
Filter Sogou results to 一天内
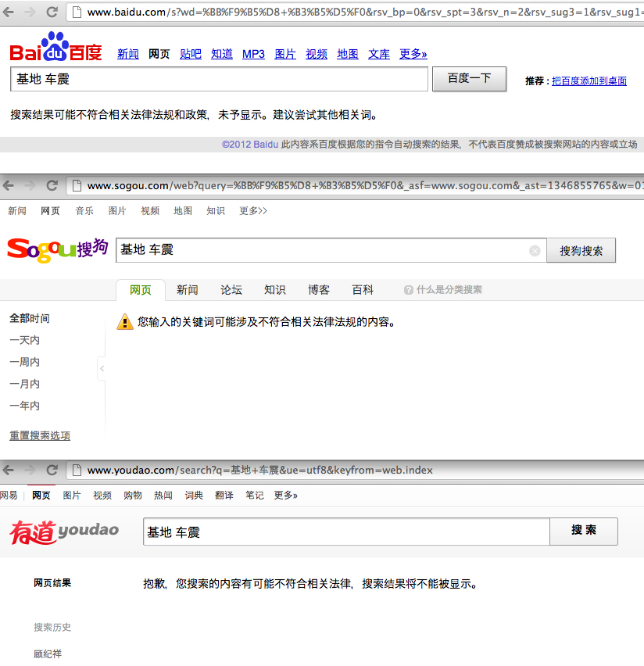[25, 340]
